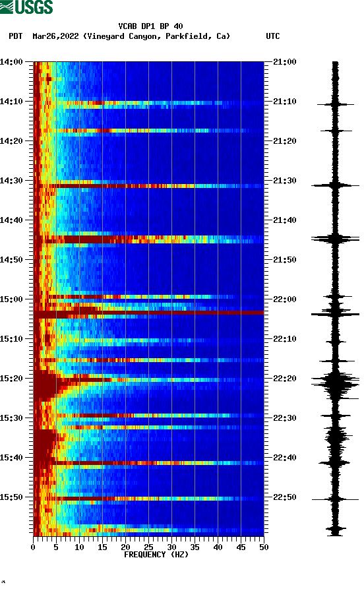Click the 14:30 PDT time label
364x589 pixels.
[x=11, y=180]
